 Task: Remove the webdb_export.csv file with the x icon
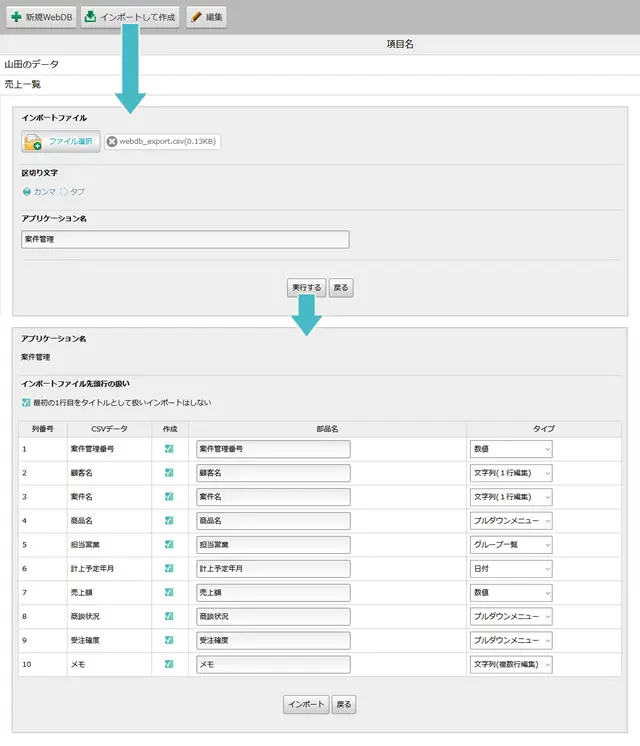pyautogui.click(x=112, y=142)
